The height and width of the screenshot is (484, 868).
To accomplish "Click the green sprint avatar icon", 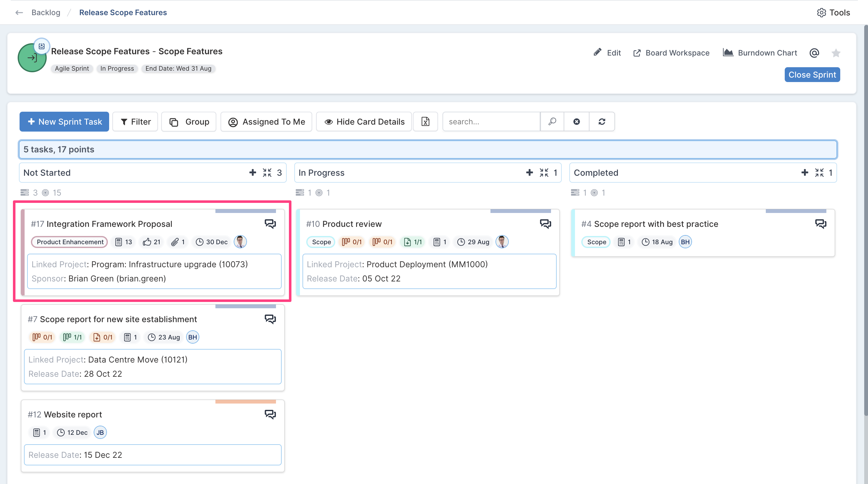I will [32, 58].
